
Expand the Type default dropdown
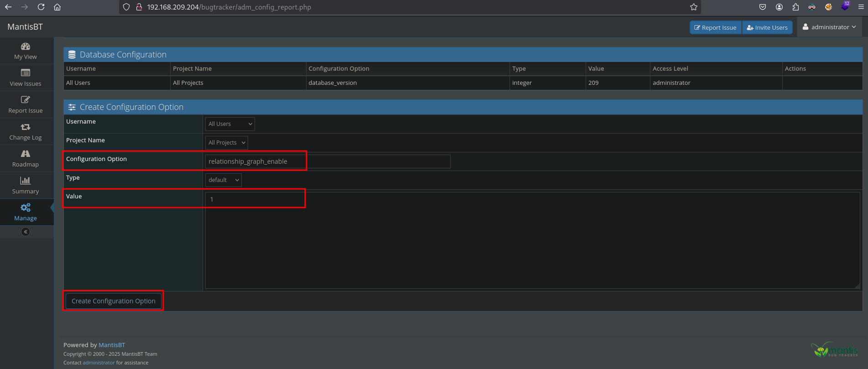[x=223, y=180]
